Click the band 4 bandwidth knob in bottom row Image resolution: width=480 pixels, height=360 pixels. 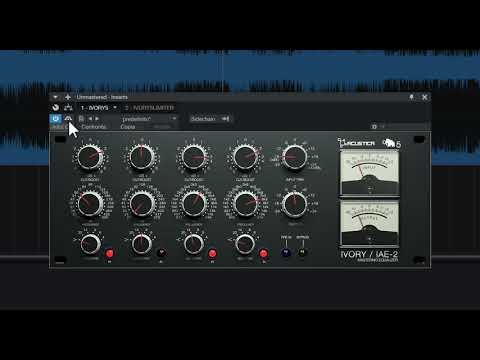245,244
